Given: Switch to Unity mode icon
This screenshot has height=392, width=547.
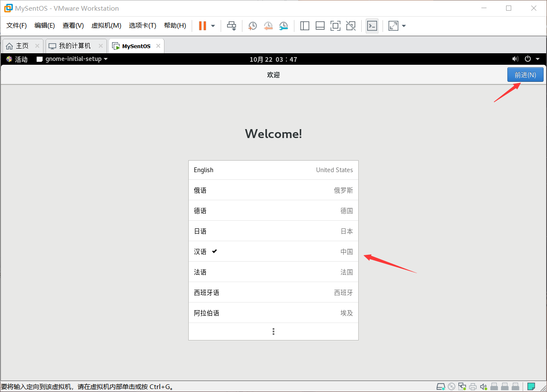Looking at the screenshot, I should click(351, 26).
